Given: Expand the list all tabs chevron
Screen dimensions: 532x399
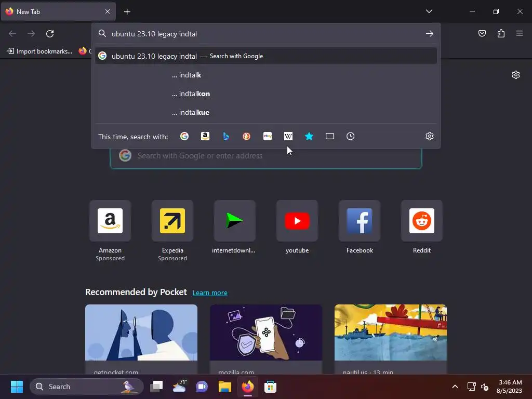Looking at the screenshot, I should [x=429, y=11].
